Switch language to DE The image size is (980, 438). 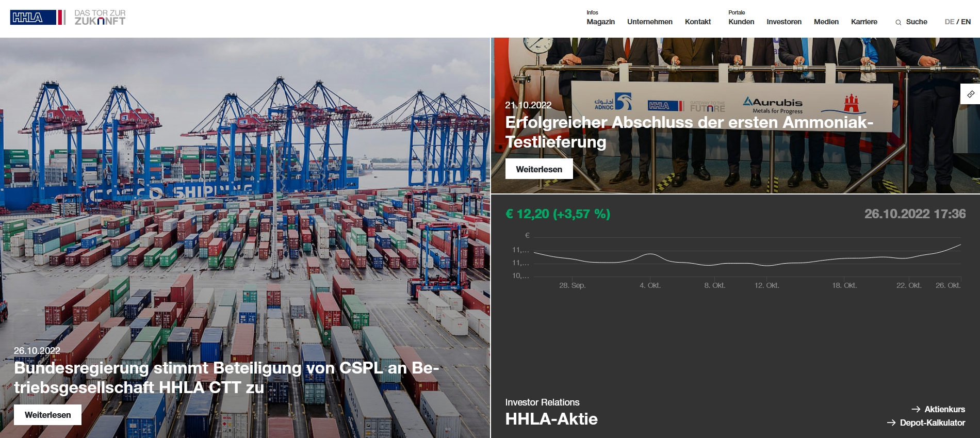tap(950, 22)
